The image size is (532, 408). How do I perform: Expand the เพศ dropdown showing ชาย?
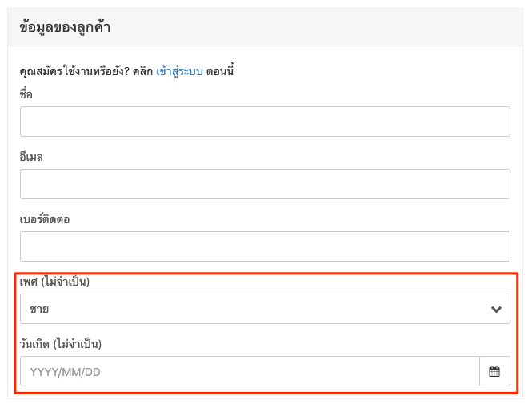coord(265,309)
